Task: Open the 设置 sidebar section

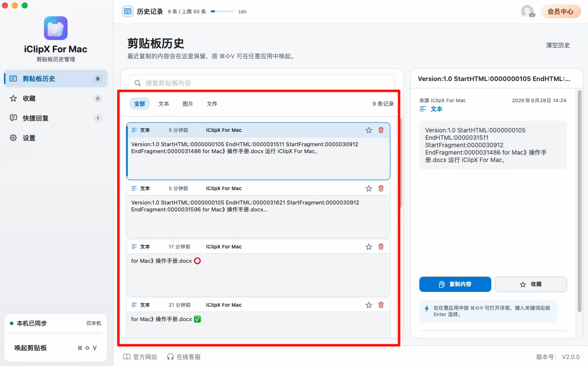Action: click(x=56, y=138)
